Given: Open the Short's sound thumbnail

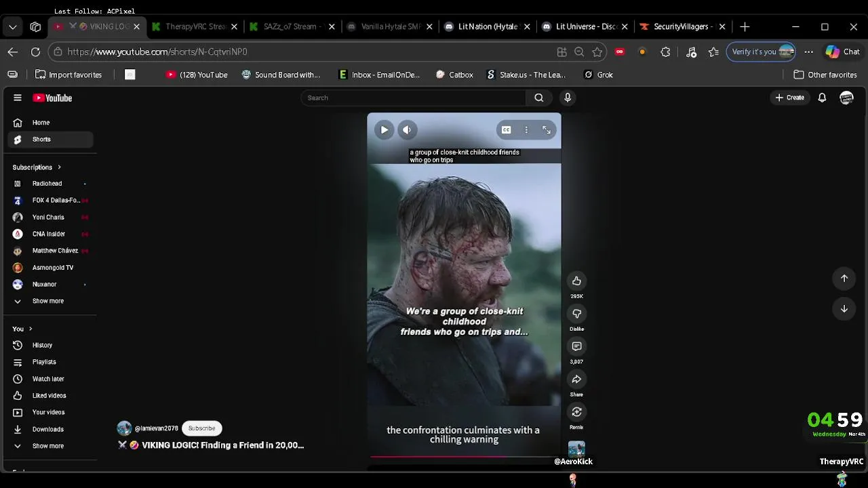Looking at the screenshot, I should point(576,448).
